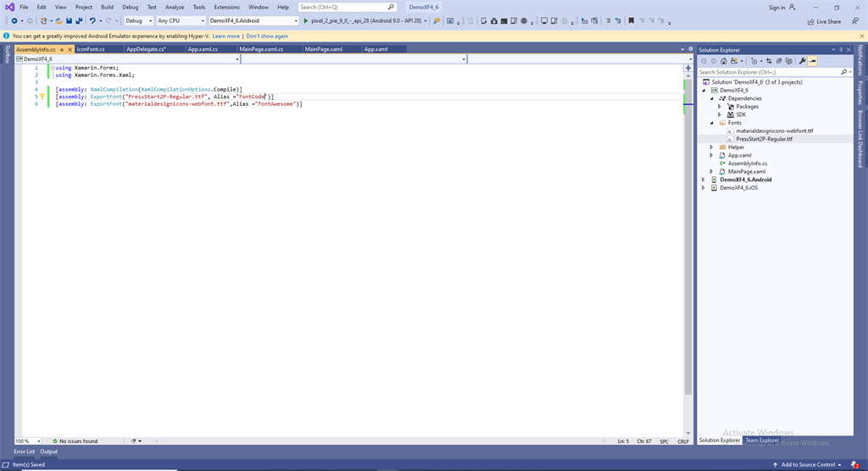Open the DemoXF4_6.Android startup project dropdown
Viewport: 868px width, 471px height.
coord(253,21)
